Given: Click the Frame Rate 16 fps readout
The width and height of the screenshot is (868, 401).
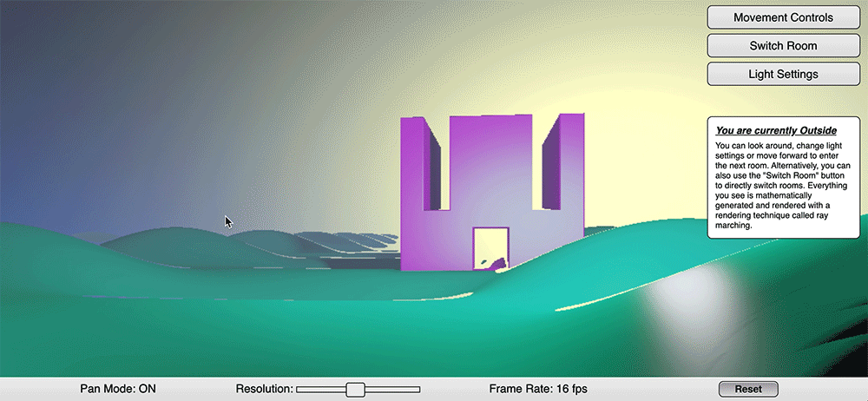Looking at the screenshot, I should click(544, 389).
